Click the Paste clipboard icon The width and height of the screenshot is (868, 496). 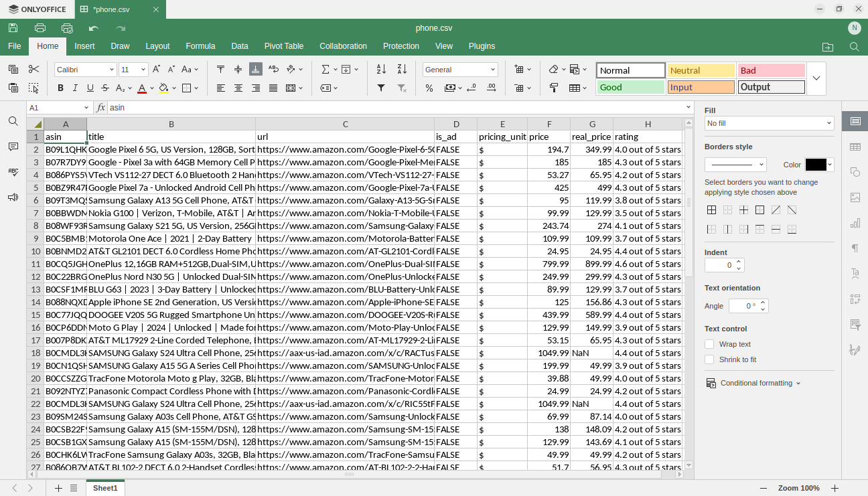[13, 88]
